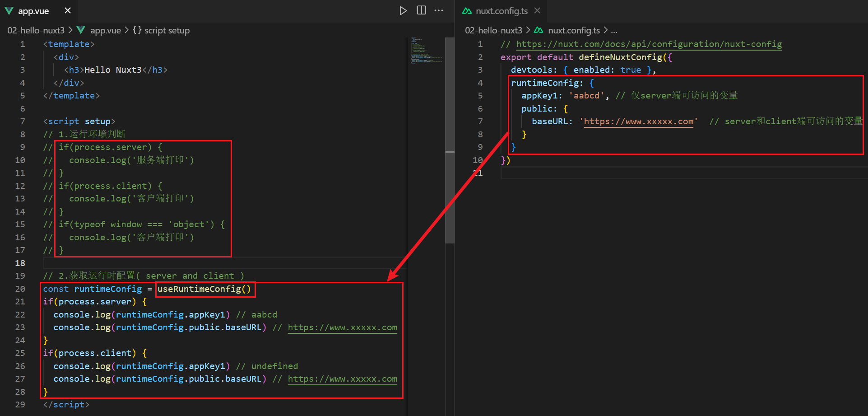Open the nuxt.com docs configuration link
The width and height of the screenshot is (868, 416).
(x=649, y=44)
